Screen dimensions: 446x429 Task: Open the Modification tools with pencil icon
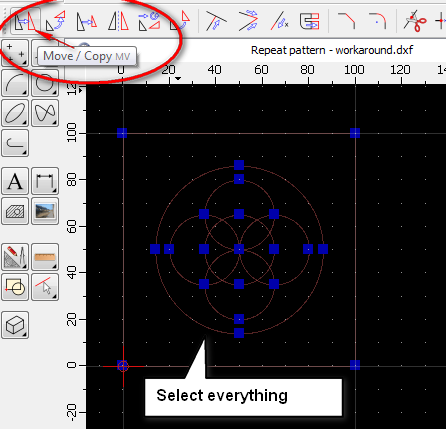15,257
